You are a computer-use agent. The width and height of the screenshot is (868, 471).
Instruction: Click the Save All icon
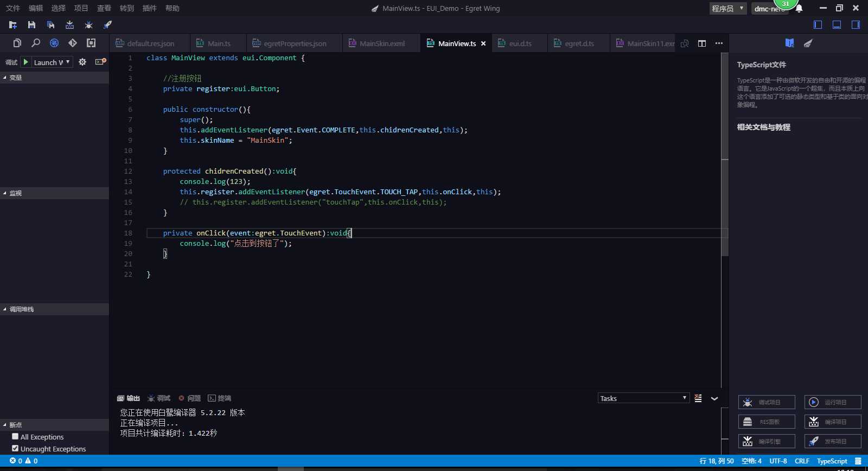pyautogui.click(x=50, y=25)
